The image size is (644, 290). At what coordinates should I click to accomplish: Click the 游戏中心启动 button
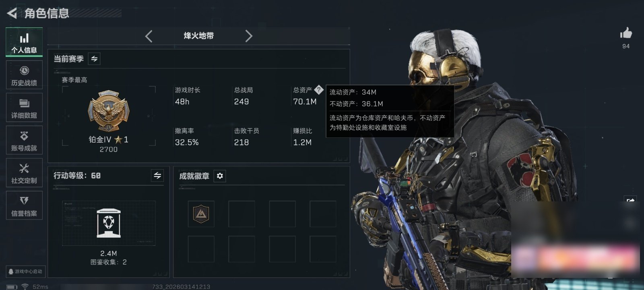click(25, 271)
